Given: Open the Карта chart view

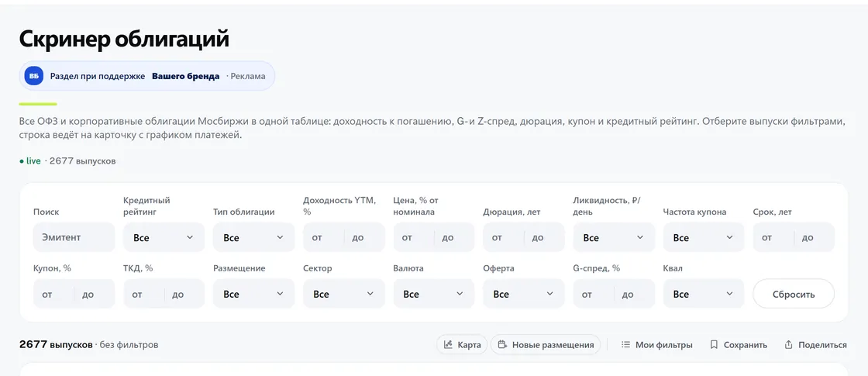Looking at the screenshot, I should click(462, 344).
